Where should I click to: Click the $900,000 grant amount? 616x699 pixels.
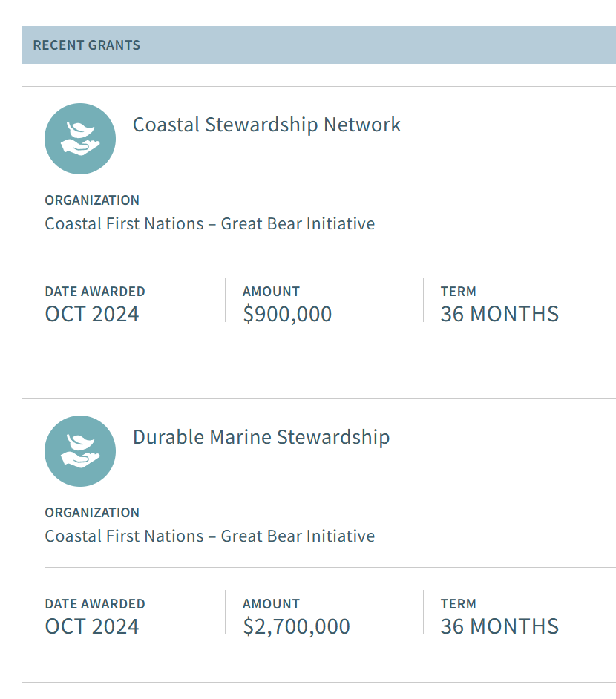[287, 314]
